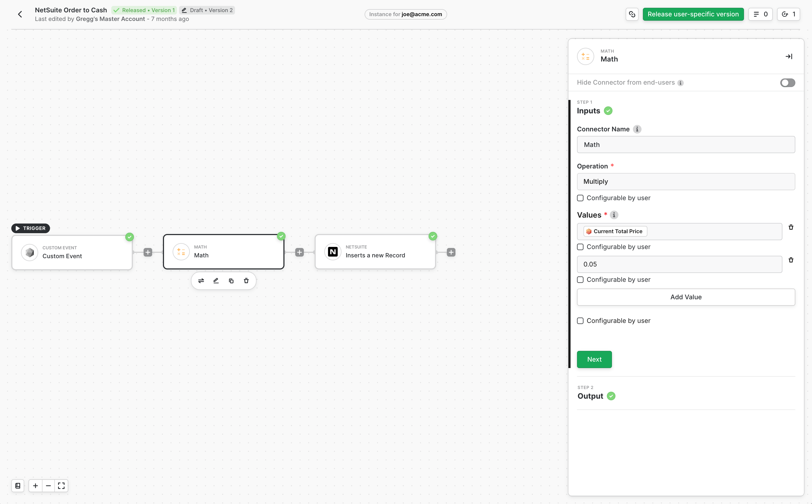Click the back arrow next to workflow title
The image size is (812, 504).
pos(20,14)
